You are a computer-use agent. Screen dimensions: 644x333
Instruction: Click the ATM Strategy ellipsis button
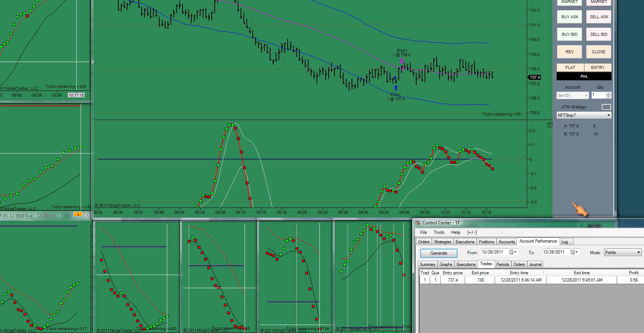pyautogui.click(x=606, y=107)
